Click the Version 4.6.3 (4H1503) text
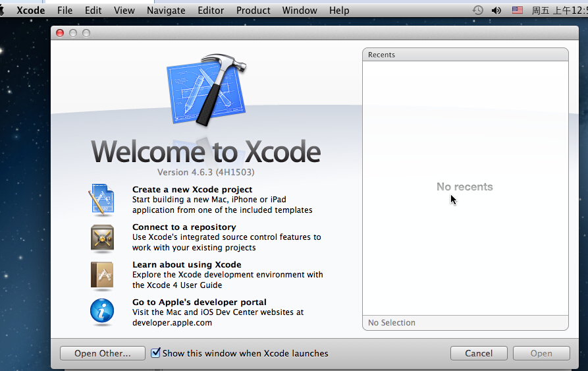 (206, 172)
